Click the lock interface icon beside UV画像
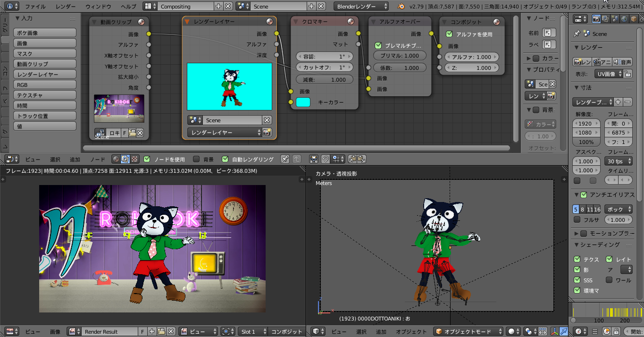 click(627, 74)
